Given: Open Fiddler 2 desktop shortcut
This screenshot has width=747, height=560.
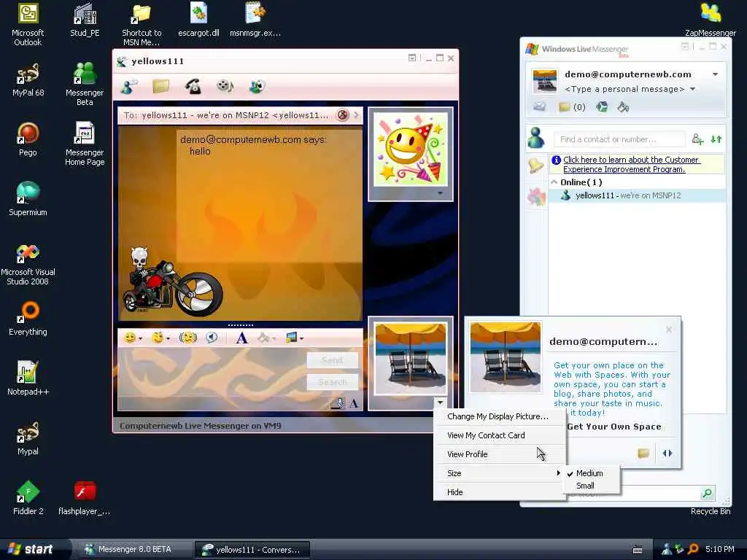Looking at the screenshot, I should (x=28, y=498).
